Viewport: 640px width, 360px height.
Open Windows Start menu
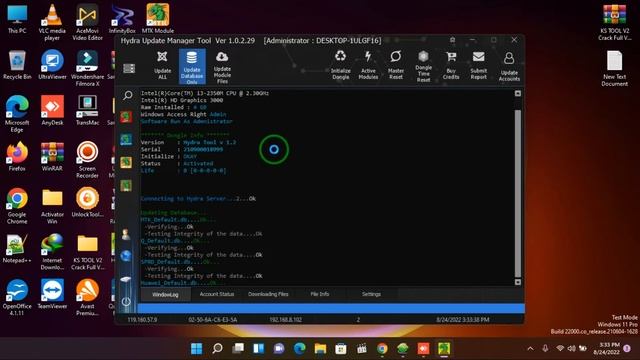pos(196,348)
